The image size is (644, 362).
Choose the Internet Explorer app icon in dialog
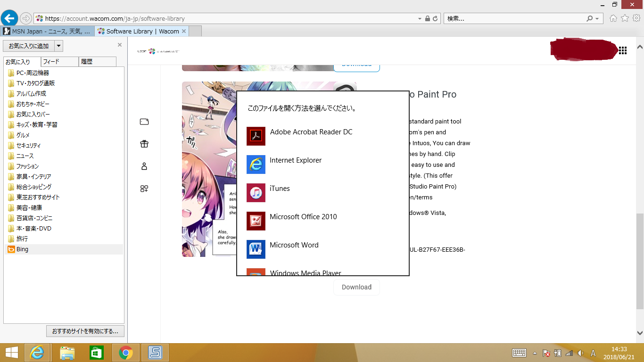[x=256, y=165]
